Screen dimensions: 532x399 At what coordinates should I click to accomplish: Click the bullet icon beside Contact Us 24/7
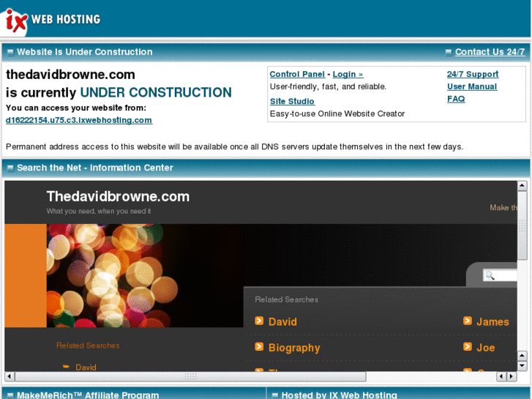click(449, 52)
